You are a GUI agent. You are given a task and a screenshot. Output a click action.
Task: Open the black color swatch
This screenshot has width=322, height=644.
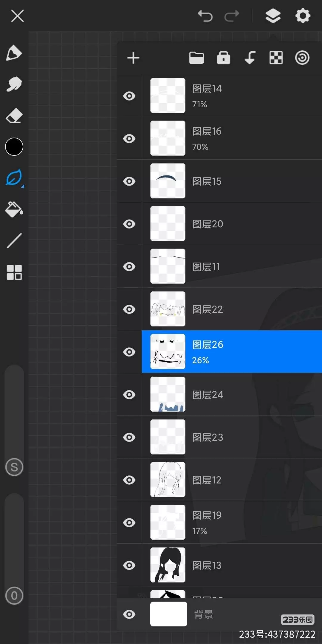point(14,147)
